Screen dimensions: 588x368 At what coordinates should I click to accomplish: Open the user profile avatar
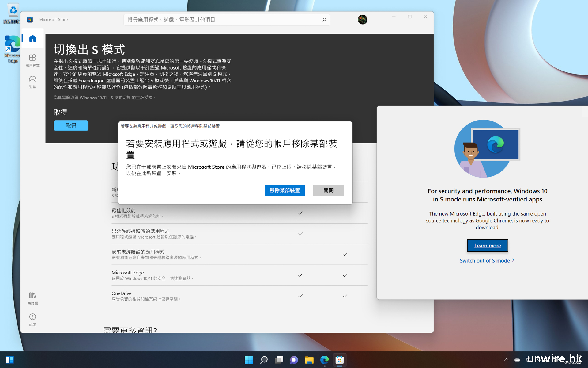click(362, 20)
